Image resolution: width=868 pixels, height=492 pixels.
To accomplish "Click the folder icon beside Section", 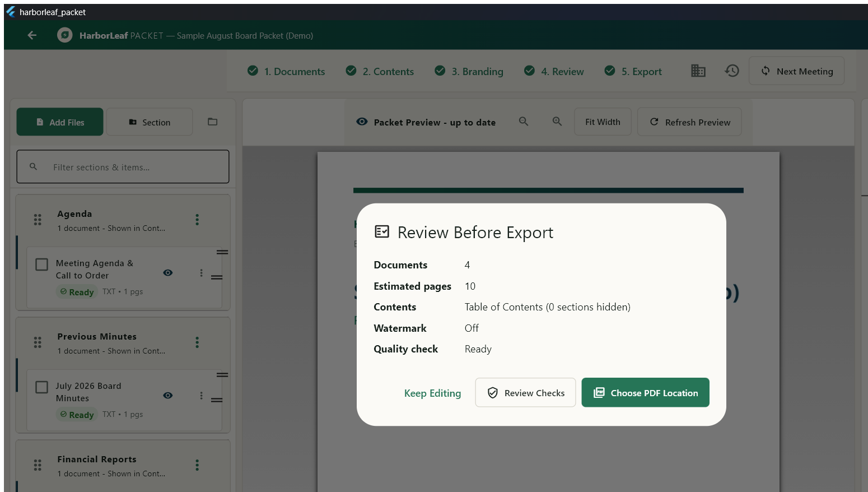I will pos(213,122).
